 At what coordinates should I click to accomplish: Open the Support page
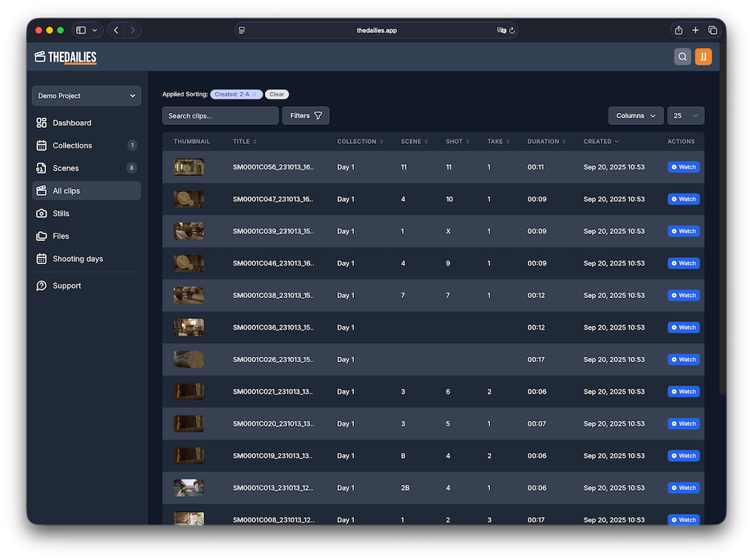point(44,285)
